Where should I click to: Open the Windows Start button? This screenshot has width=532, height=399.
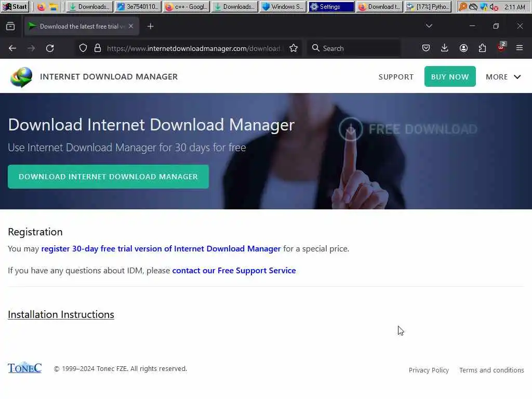click(15, 6)
